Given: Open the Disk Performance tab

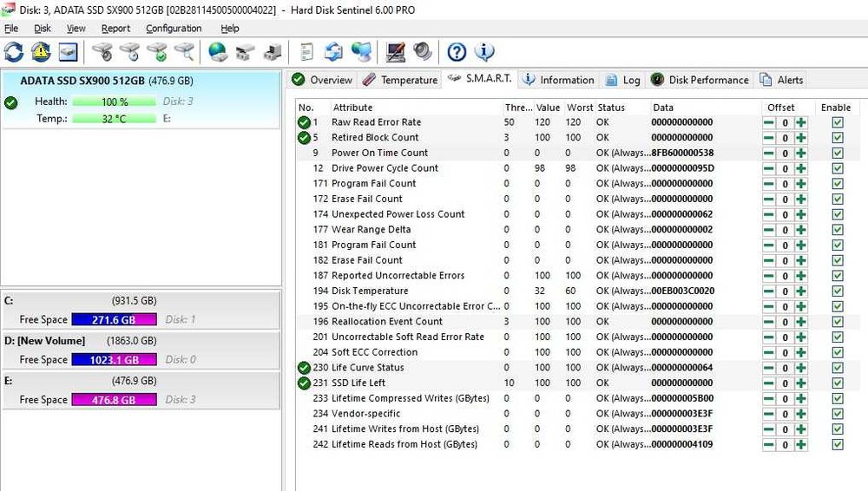Looking at the screenshot, I should coord(700,80).
